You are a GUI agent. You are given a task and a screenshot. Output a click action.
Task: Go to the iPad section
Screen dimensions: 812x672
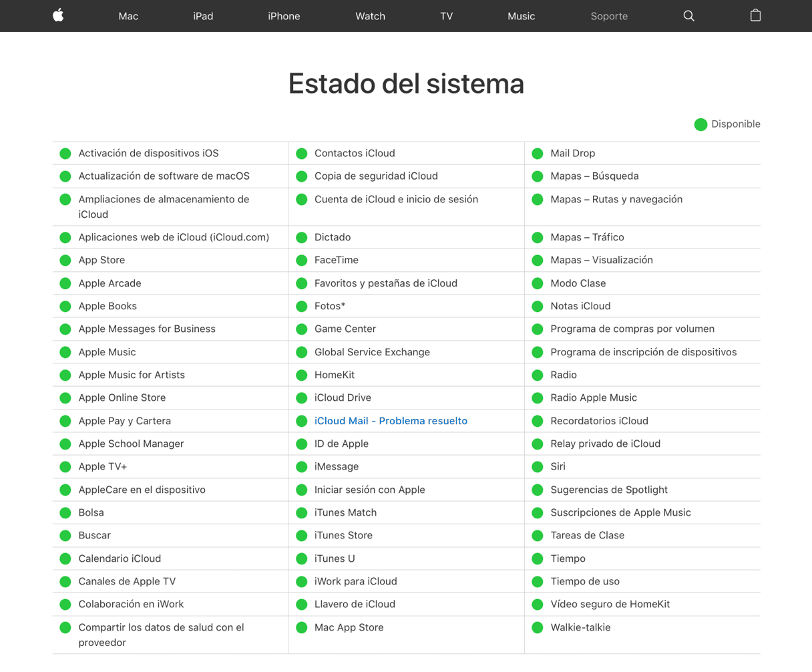click(x=203, y=16)
